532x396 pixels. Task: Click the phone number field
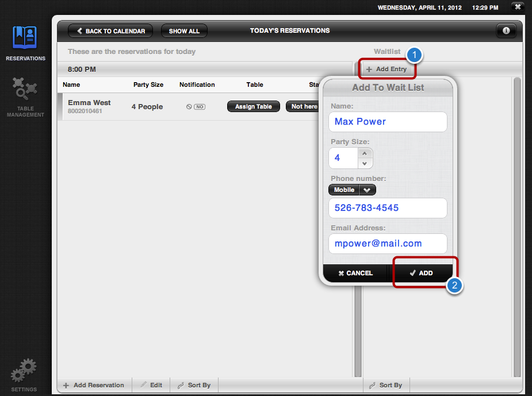[x=388, y=208]
